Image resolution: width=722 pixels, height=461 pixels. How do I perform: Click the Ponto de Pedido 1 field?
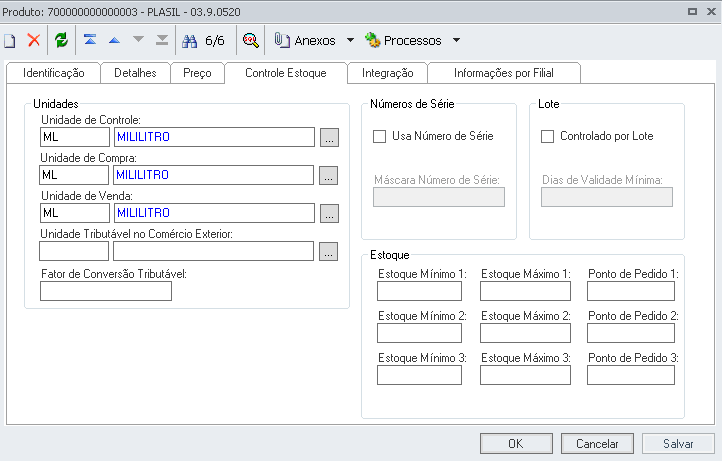tap(631, 291)
